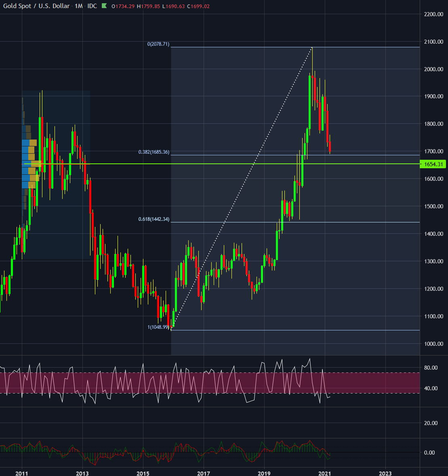Click the low value L1690.63

173,6
